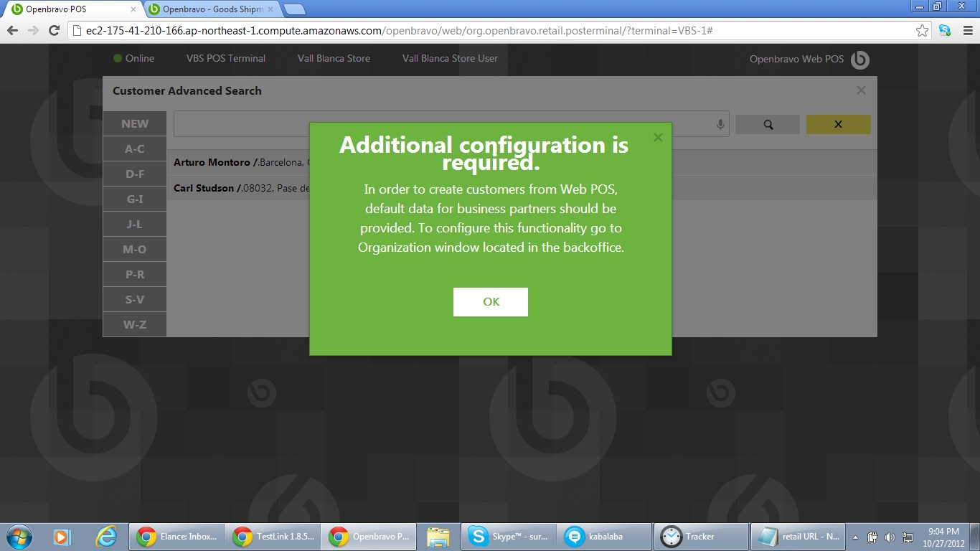Go back with browser back arrow
Viewport: 980px width, 551px height.
click(12, 31)
